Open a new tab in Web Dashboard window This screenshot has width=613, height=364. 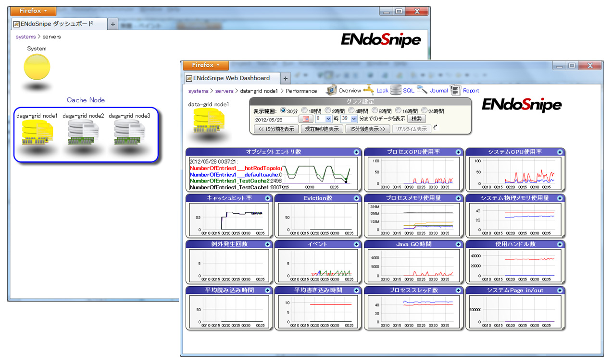point(285,78)
